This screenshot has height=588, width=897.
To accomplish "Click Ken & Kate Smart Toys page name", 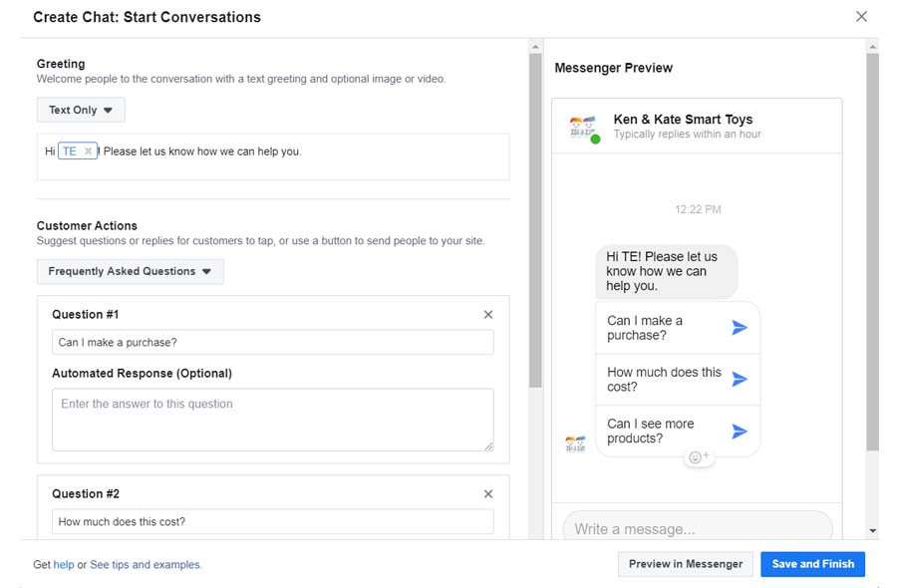I will [683, 119].
